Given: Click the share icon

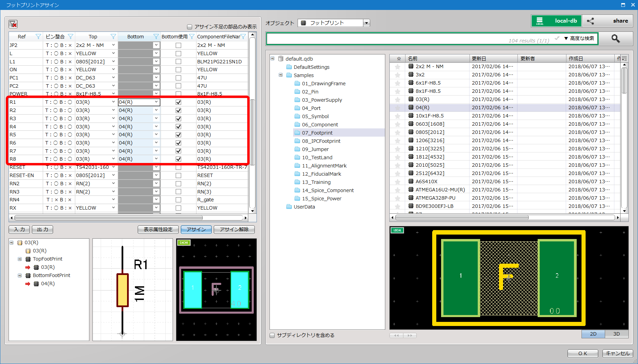Looking at the screenshot, I should coord(590,21).
